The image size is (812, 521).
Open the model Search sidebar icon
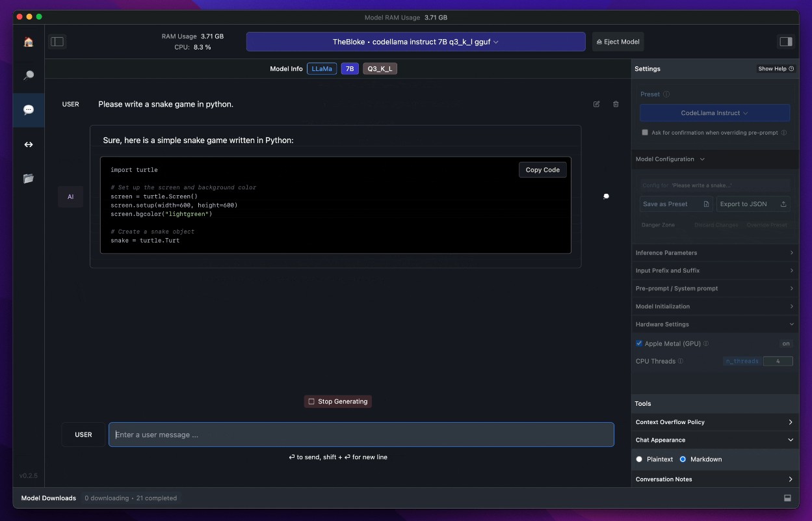pyautogui.click(x=29, y=76)
